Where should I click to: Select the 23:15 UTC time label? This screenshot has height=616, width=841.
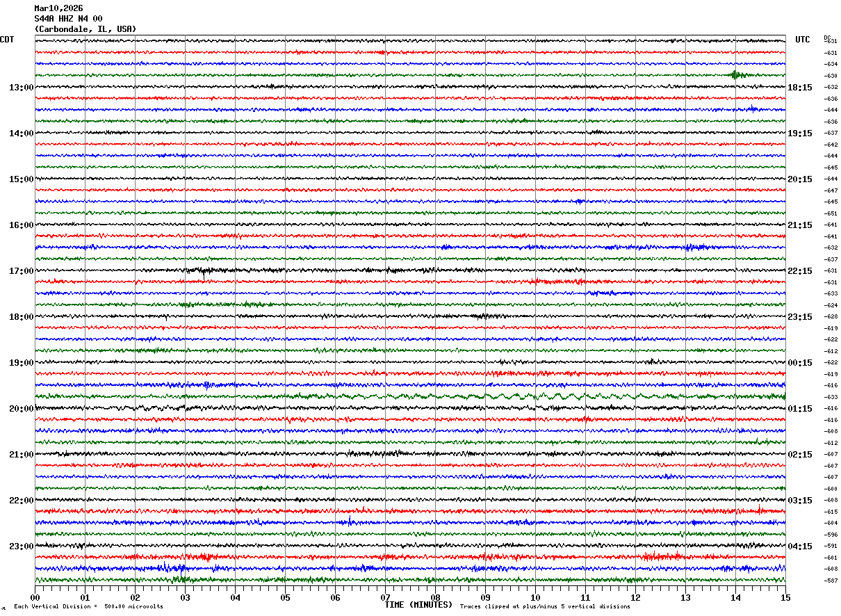tap(800, 317)
